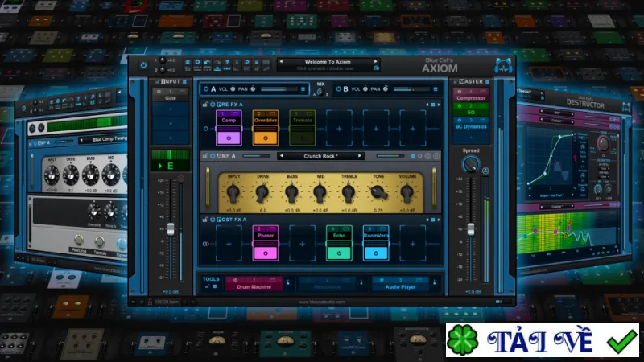Image resolution: width=644 pixels, height=362 pixels.
Task: Toggle PRE FX A power button
Action: pos(213,105)
